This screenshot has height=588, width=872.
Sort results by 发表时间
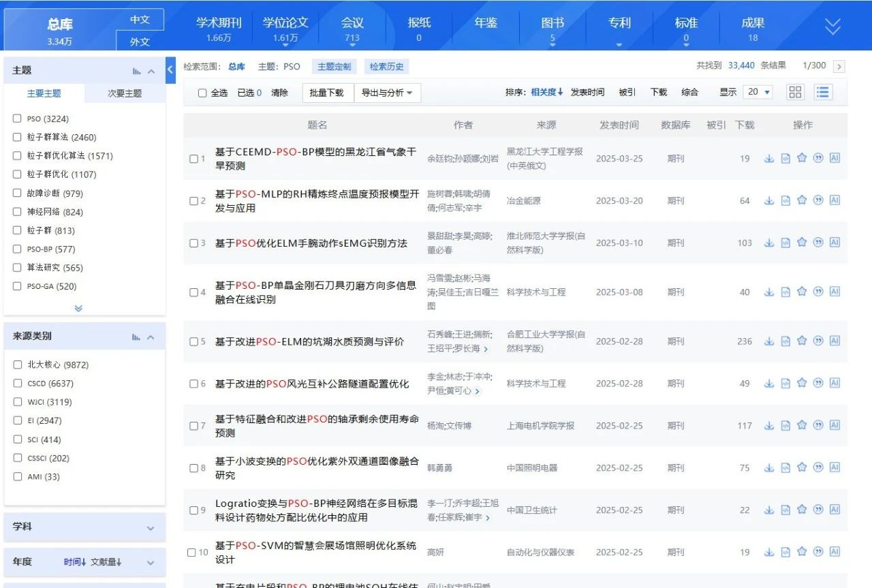[x=587, y=92]
